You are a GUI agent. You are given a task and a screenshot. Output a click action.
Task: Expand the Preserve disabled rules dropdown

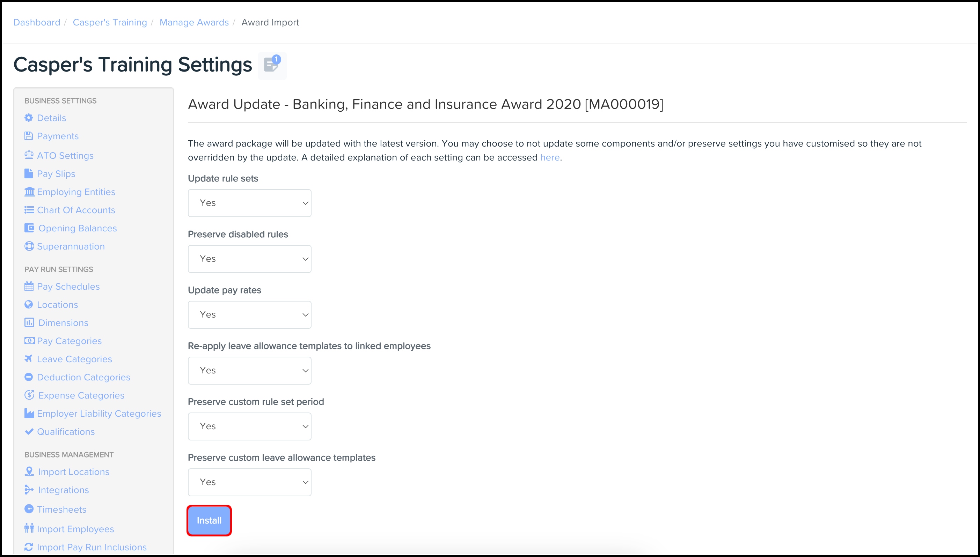[249, 259]
